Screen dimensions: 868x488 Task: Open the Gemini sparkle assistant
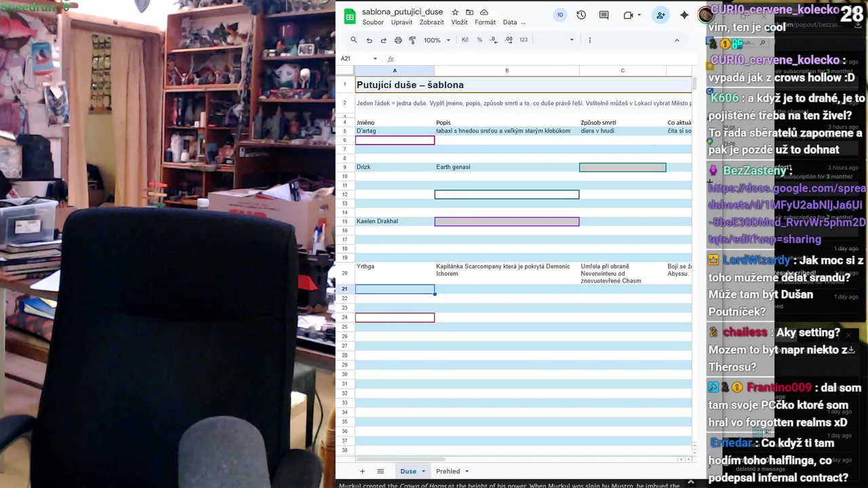click(x=684, y=15)
